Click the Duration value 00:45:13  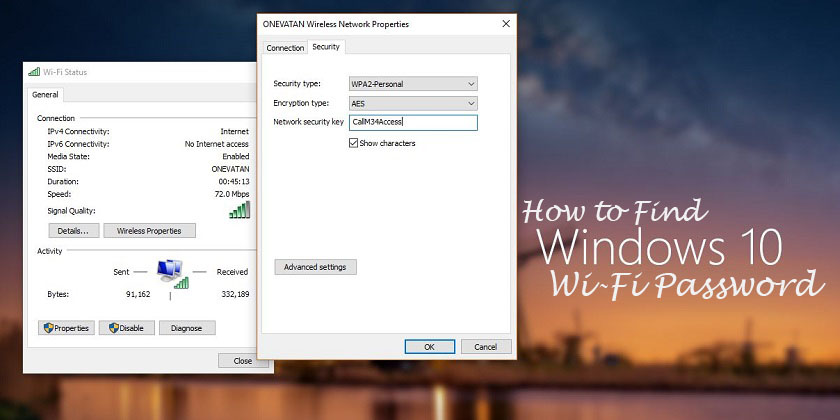234,182
